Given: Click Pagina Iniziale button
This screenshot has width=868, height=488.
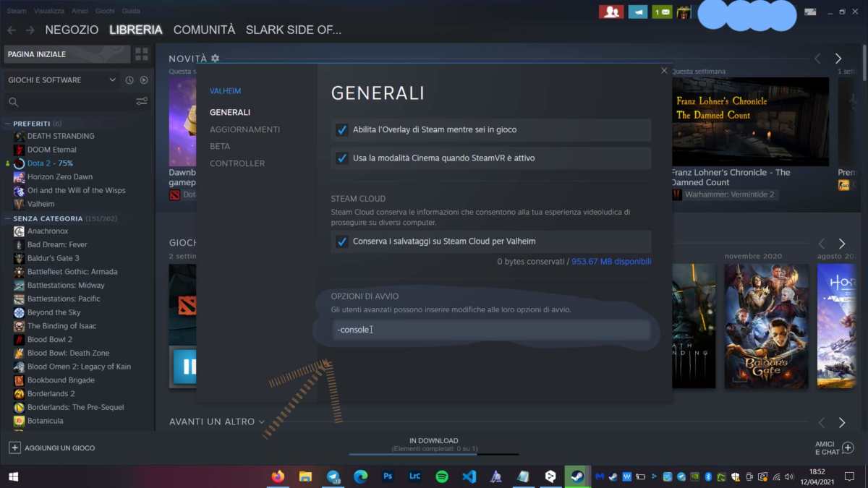Looking at the screenshot, I should click(67, 54).
